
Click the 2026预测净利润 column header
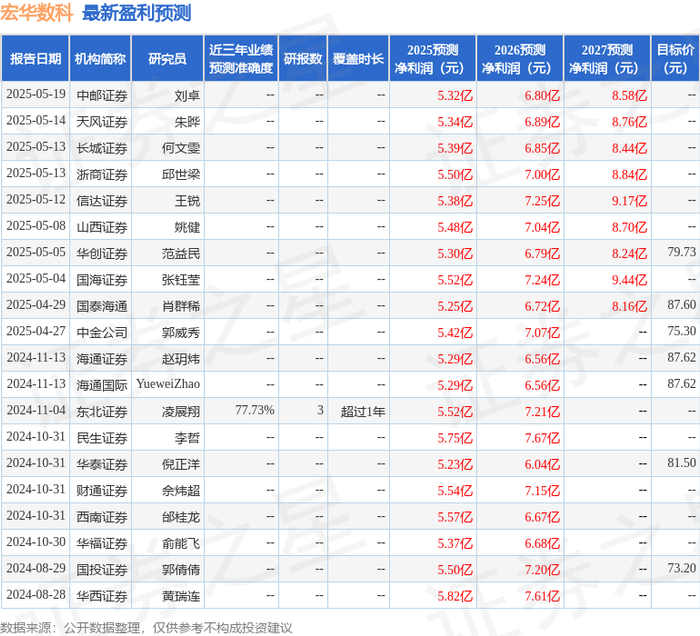[520, 58]
